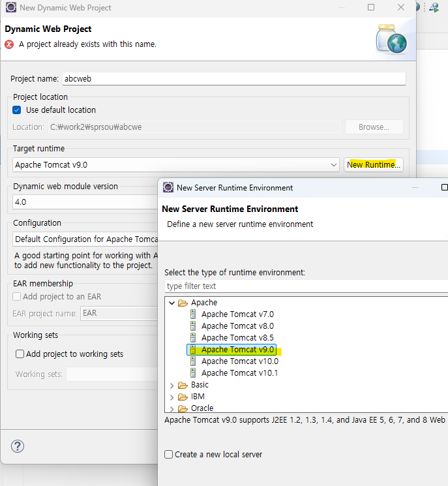Click the Basic folder icon
448x486 pixels.
(183, 386)
